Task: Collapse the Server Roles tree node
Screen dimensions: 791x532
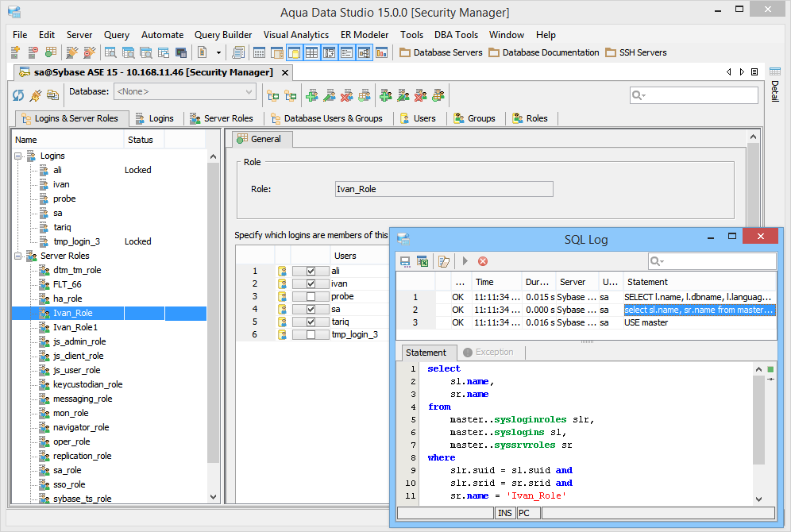Action: (18, 256)
